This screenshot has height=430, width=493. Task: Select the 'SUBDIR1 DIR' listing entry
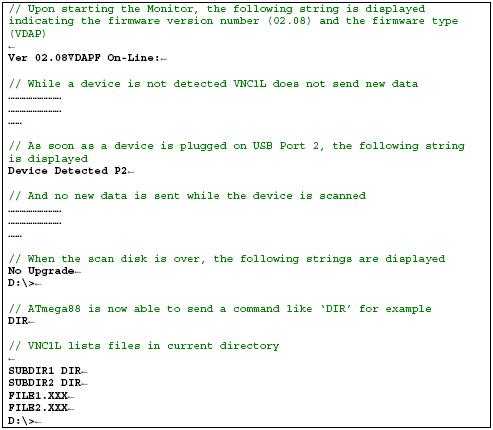tap(45, 371)
